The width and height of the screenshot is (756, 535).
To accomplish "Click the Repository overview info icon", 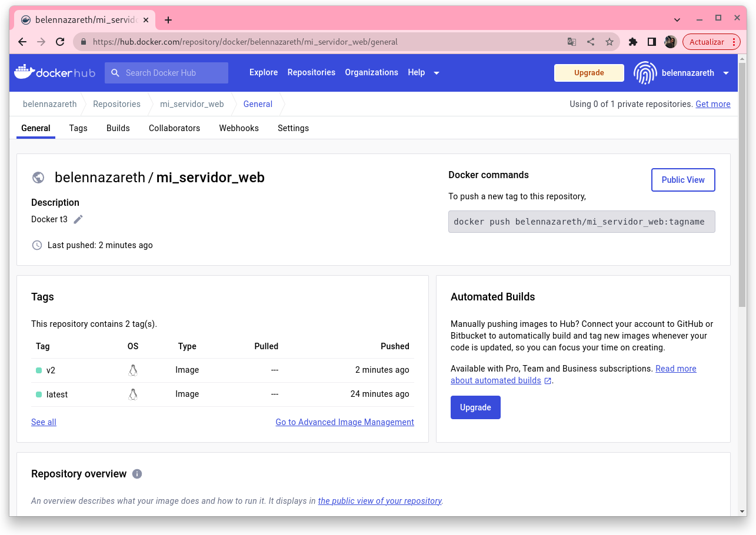I will tap(137, 474).
